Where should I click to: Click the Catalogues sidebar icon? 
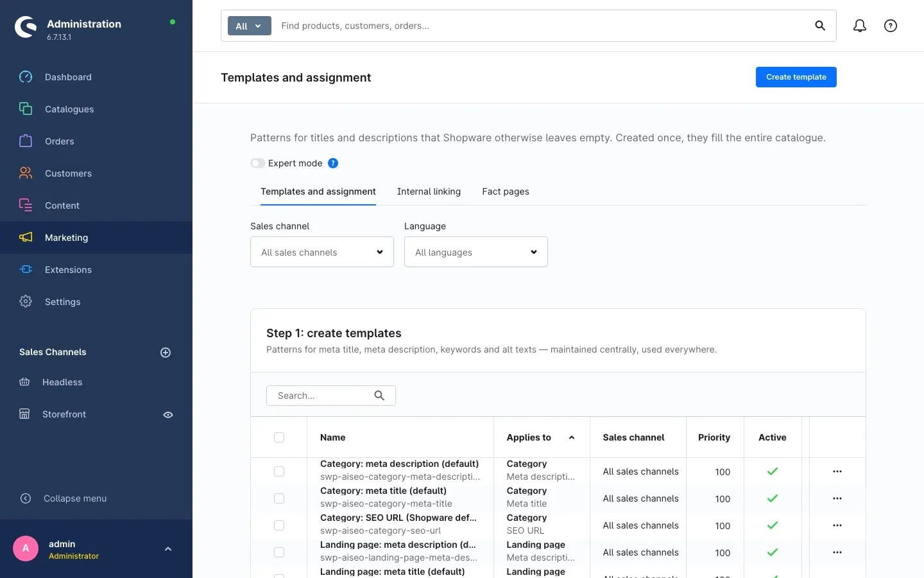26,109
